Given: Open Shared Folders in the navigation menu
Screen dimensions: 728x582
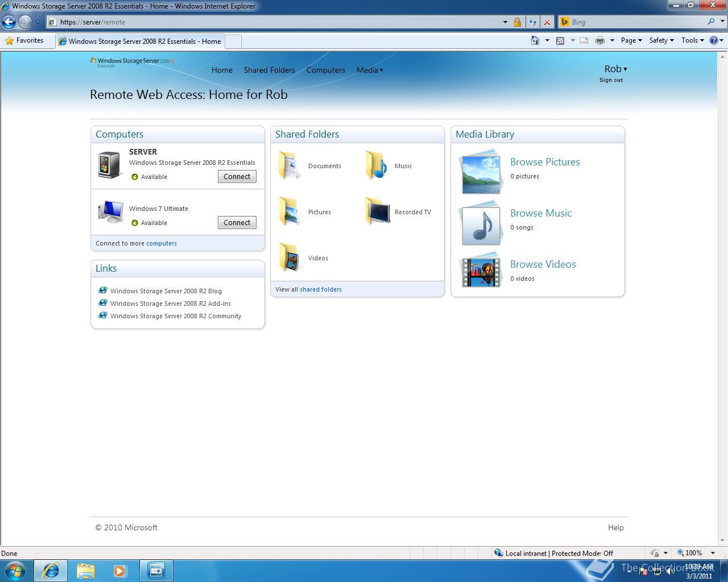Looking at the screenshot, I should [270, 70].
